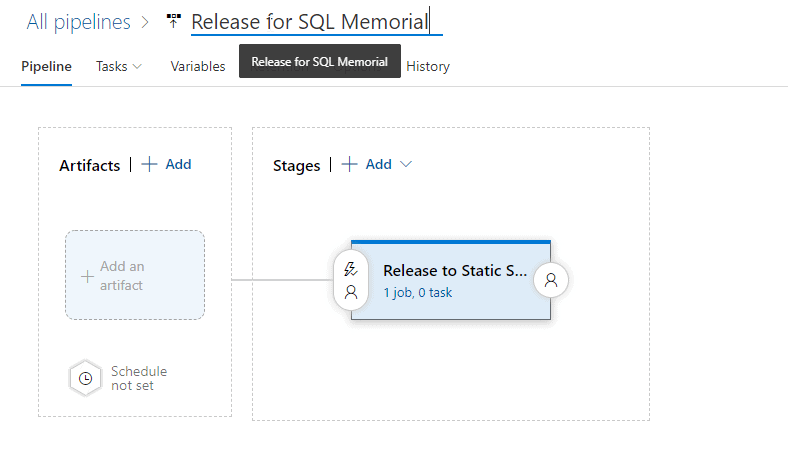Expand the Stages Add dropdown arrow

tap(406, 164)
